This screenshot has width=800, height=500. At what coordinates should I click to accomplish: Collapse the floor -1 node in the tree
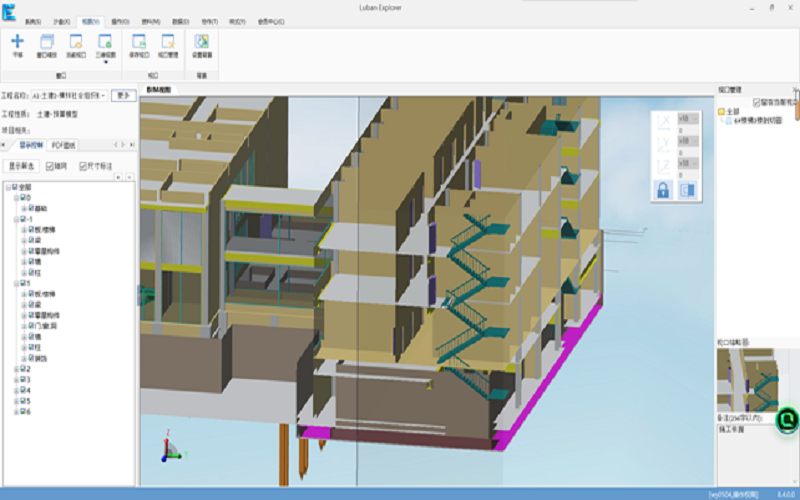point(16,219)
